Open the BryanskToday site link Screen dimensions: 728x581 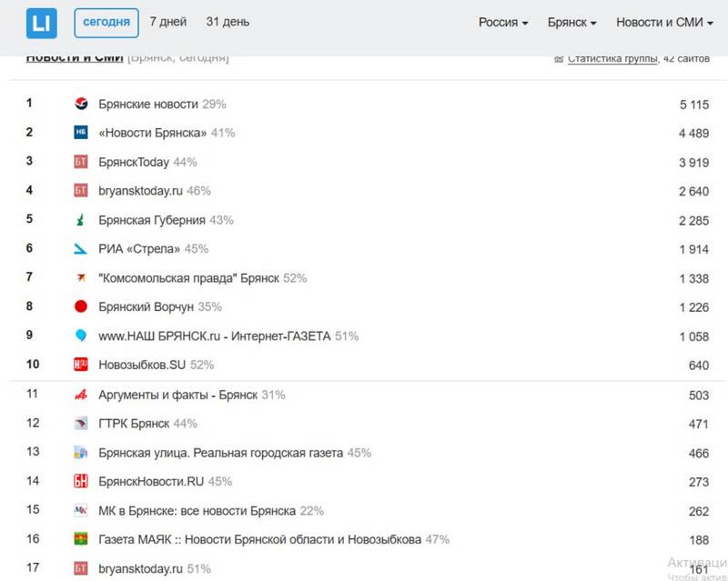[x=134, y=162]
